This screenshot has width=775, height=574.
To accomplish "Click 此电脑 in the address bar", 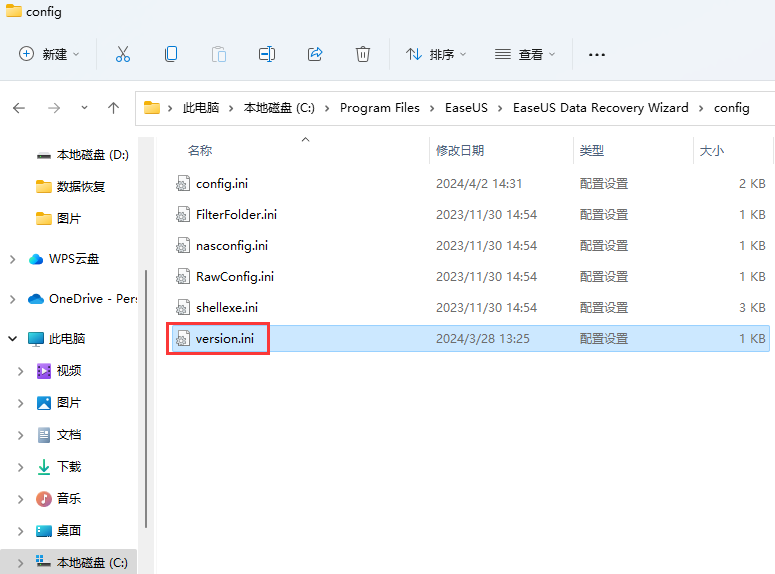I will (201, 108).
